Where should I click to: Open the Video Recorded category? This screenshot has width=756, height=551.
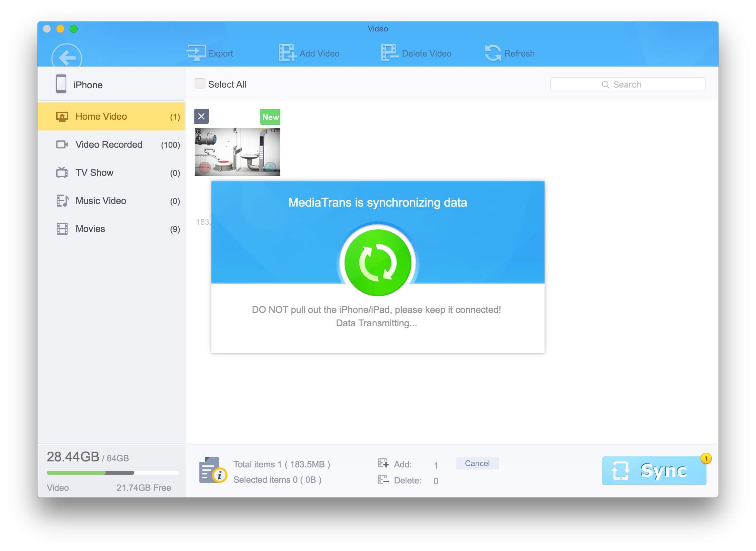[111, 144]
